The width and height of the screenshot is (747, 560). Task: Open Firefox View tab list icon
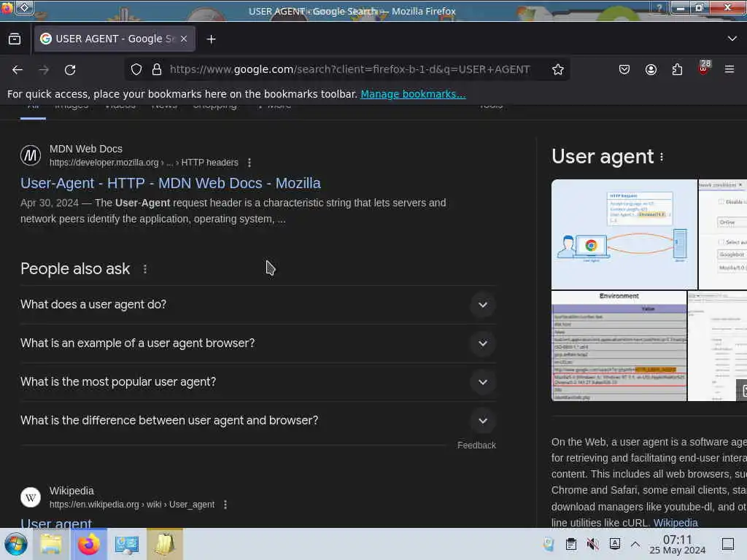coord(15,39)
